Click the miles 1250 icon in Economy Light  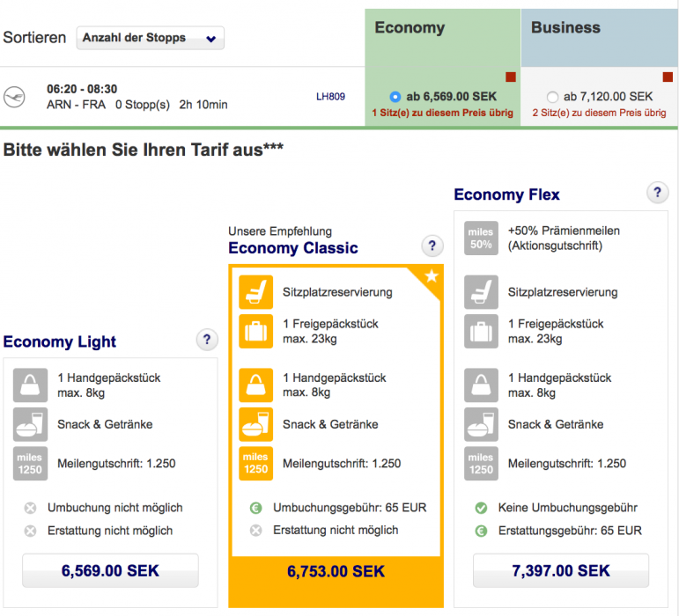(31, 464)
